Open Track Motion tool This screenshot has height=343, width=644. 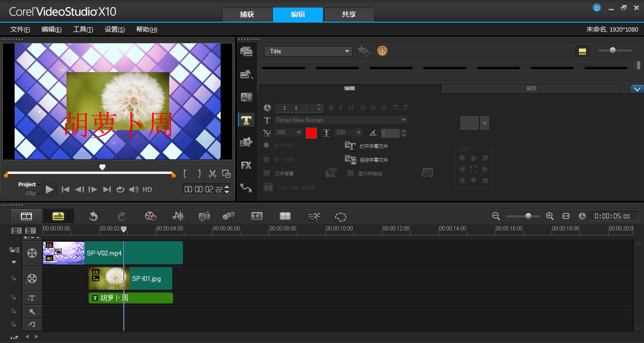[x=229, y=216]
